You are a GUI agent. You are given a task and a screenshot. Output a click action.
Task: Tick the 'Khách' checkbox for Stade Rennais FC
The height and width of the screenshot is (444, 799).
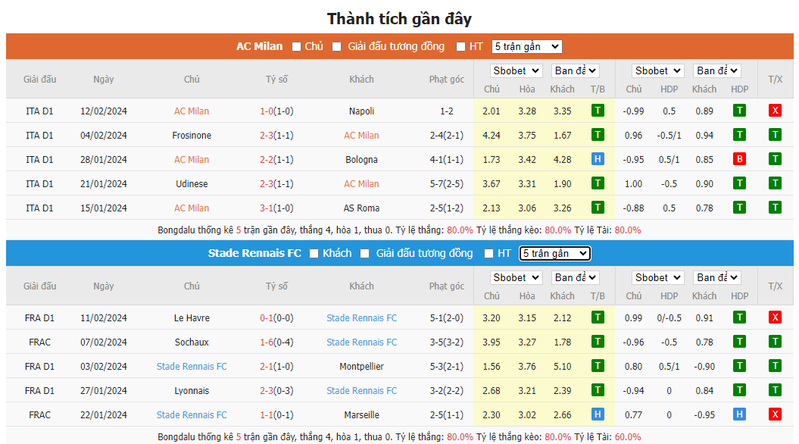tap(314, 253)
